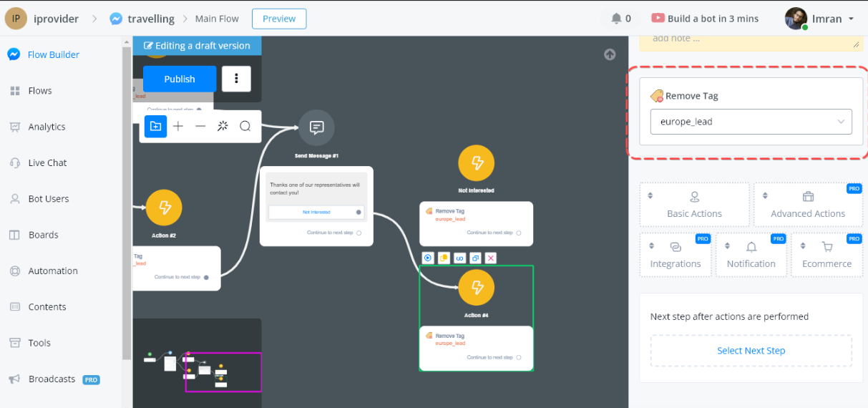Zoom out using the minus icon
The height and width of the screenshot is (408, 868).
tap(200, 127)
